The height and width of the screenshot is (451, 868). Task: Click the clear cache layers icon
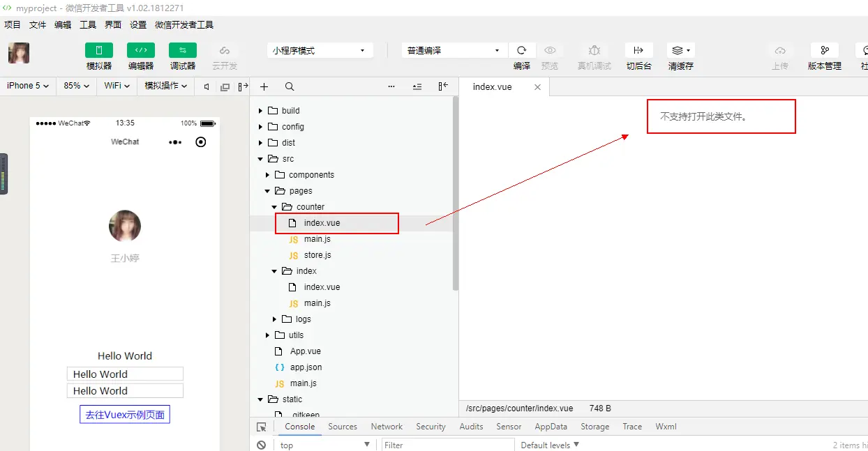tap(680, 50)
